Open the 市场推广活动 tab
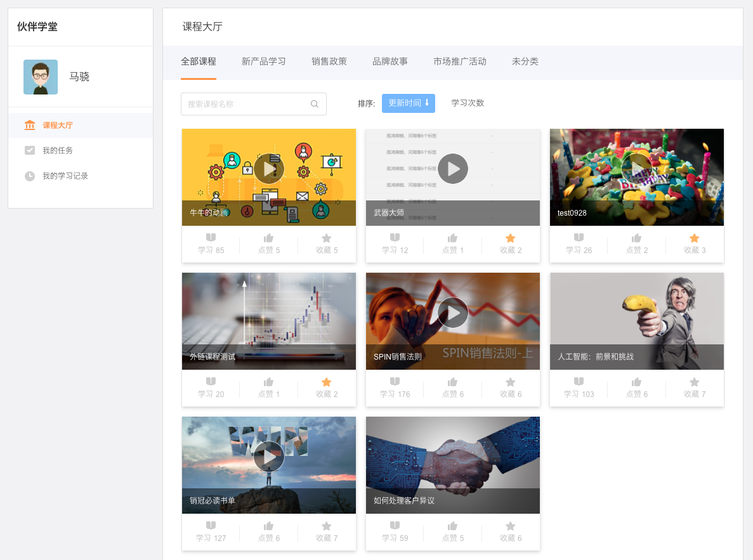 pos(459,62)
